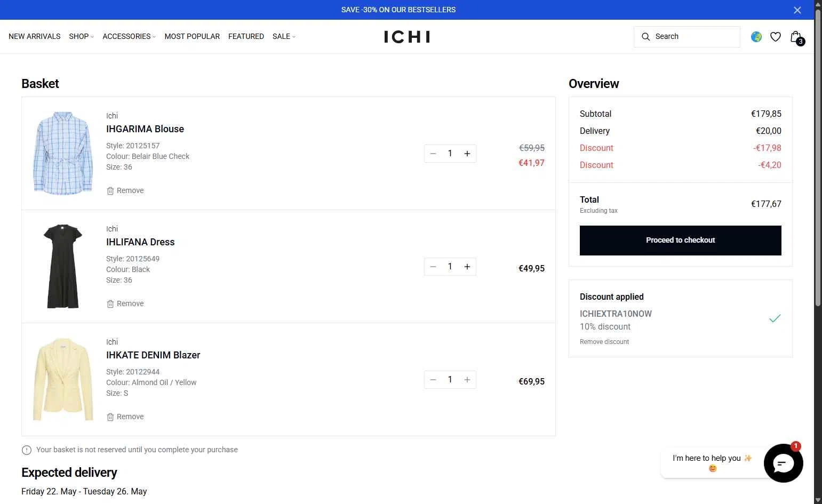Decrease quantity of IHKATE DENIM Blazer
822x504 pixels.
[x=433, y=380]
